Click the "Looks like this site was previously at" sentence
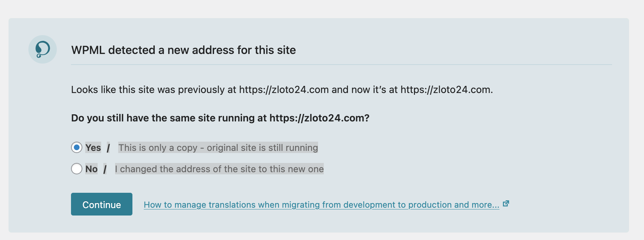644x240 pixels. pos(282,89)
